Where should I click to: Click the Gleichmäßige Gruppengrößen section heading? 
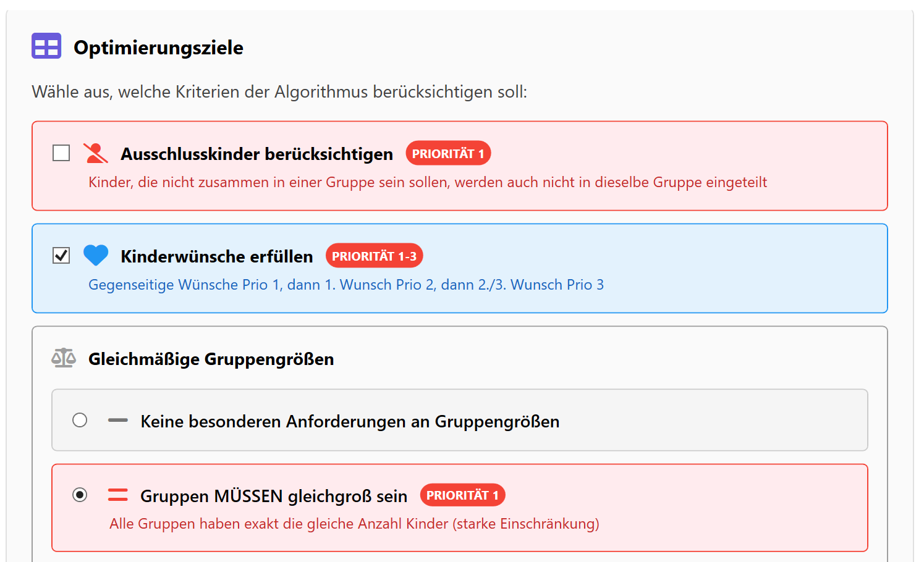pyautogui.click(x=211, y=359)
